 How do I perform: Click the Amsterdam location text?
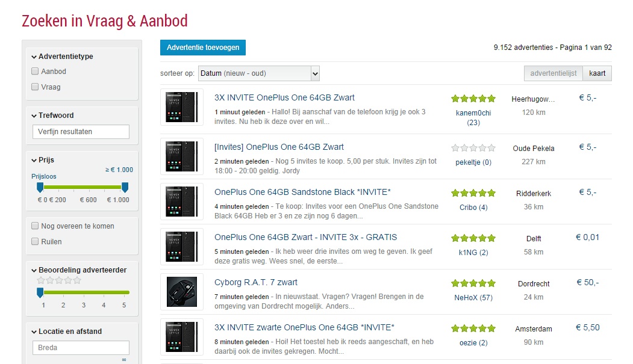[533, 329]
